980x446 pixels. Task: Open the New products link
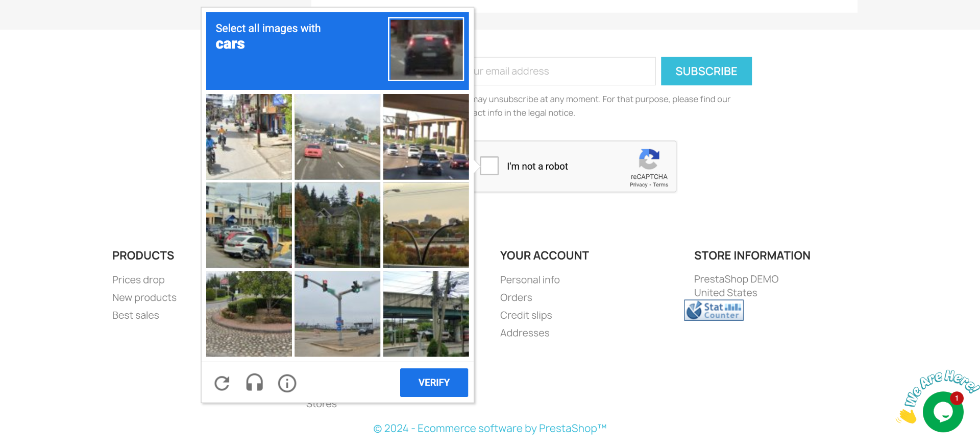point(144,297)
